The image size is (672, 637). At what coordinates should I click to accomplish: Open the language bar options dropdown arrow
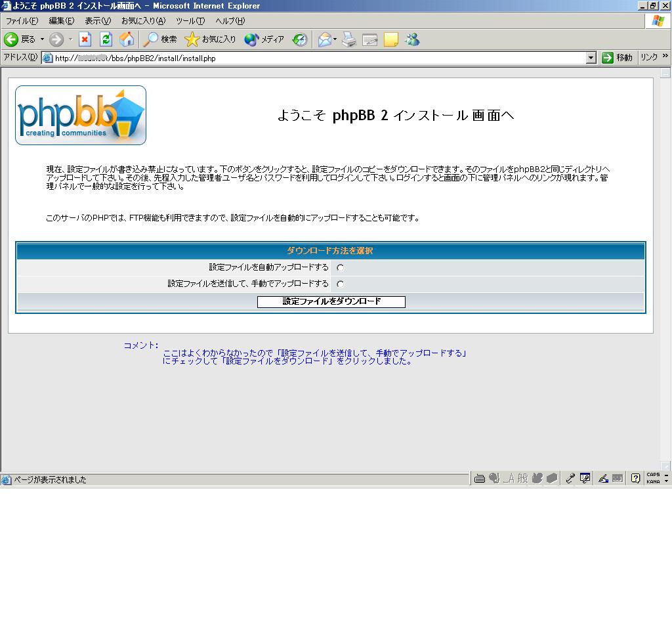coord(666,482)
